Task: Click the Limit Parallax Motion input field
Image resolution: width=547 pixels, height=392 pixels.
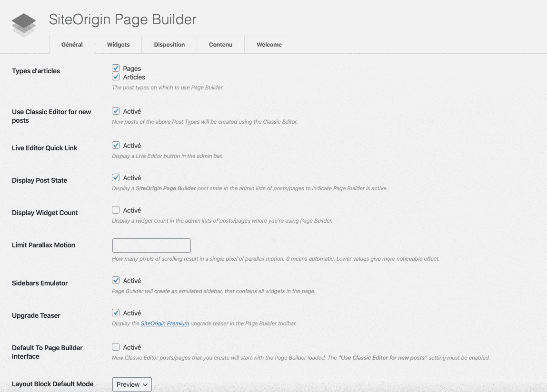Action: [151, 245]
